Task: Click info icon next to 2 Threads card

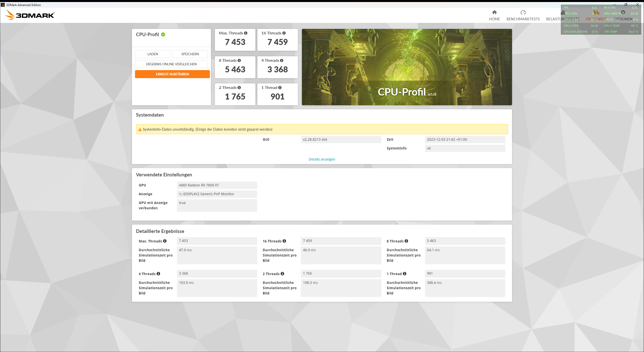Action: 239,88
